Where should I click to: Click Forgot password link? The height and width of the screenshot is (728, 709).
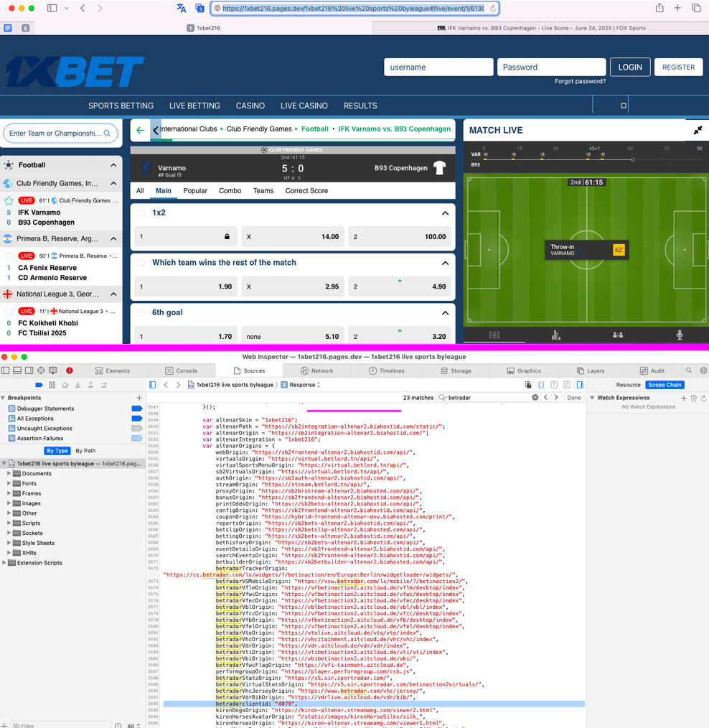[580, 81]
